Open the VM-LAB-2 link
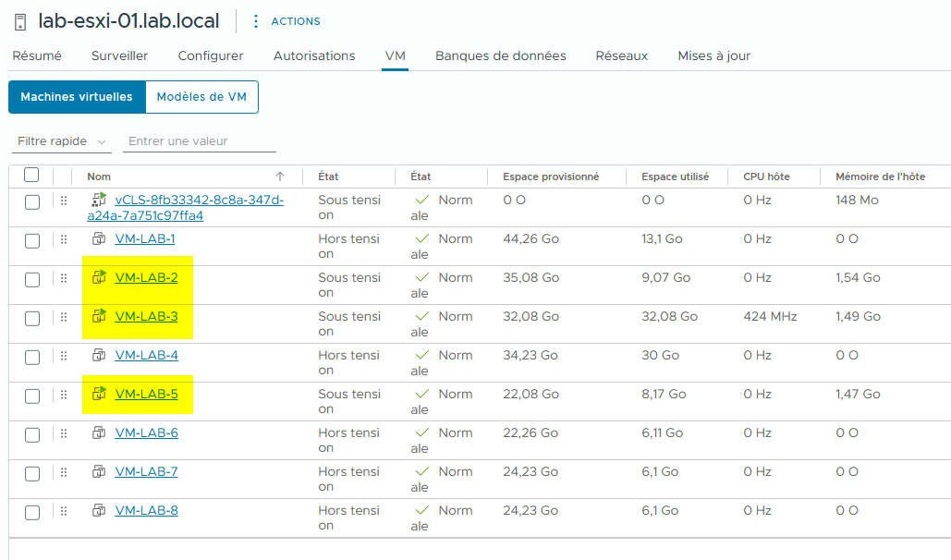This screenshot has width=951, height=560. (x=145, y=277)
